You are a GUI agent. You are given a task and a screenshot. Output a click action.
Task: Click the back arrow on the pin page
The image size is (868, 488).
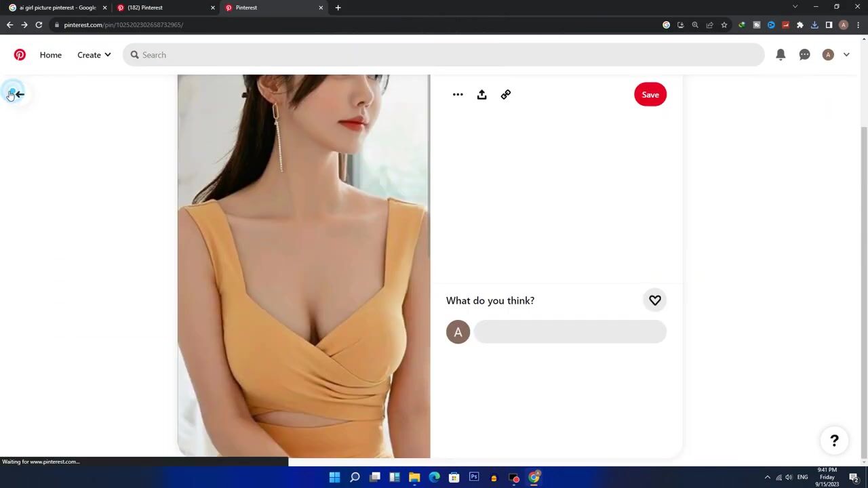[19, 94]
